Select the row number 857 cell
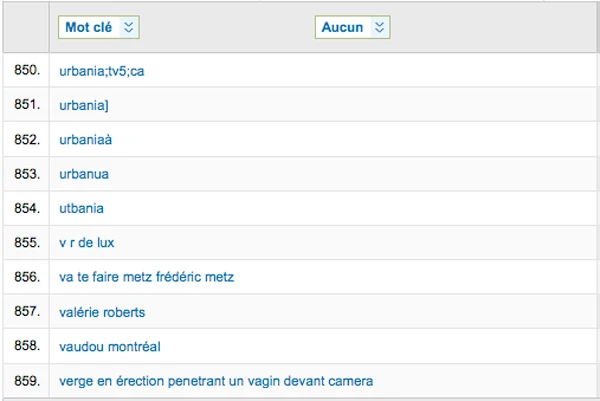Viewport: 600px width, 401px height. (26, 312)
